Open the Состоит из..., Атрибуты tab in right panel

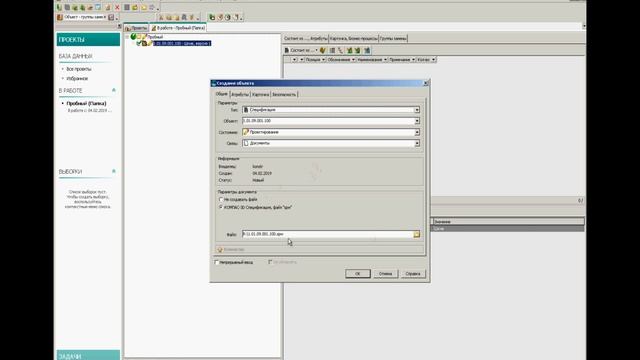(x=306, y=38)
